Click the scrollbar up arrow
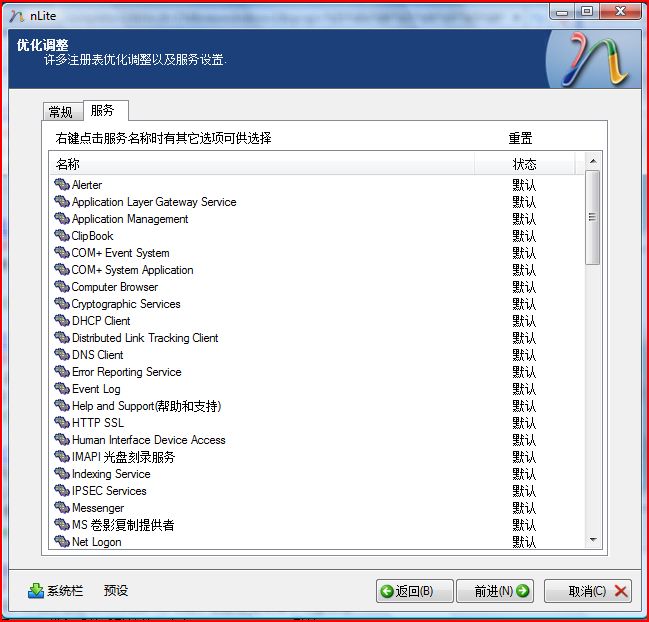The image size is (649, 622). 593,161
